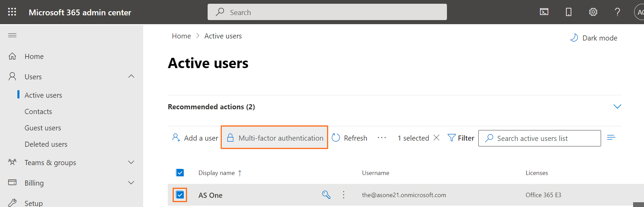Expand the Billing navigation section
644x207 pixels.
point(131,183)
